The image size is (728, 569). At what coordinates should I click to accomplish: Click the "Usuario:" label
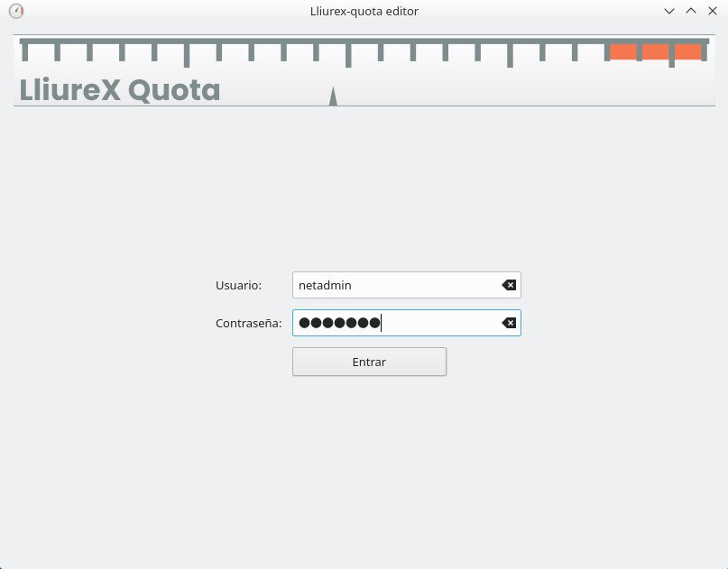click(x=238, y=285)
